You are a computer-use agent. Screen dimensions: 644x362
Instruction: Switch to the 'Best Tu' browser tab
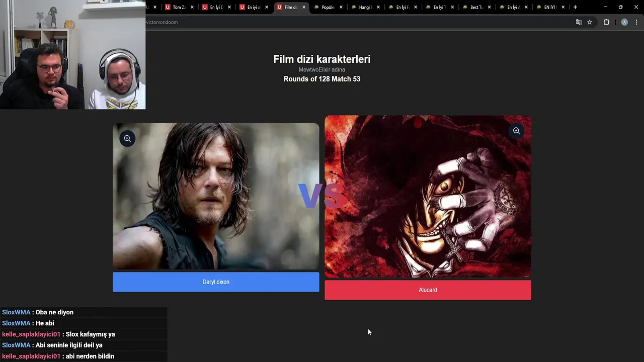(476, 7)
